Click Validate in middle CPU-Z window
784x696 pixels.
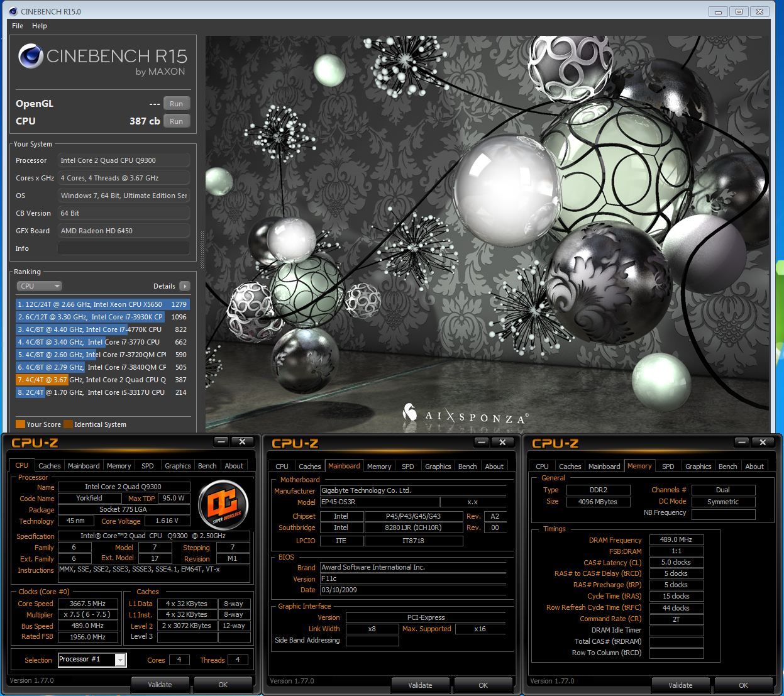[420, 685]
